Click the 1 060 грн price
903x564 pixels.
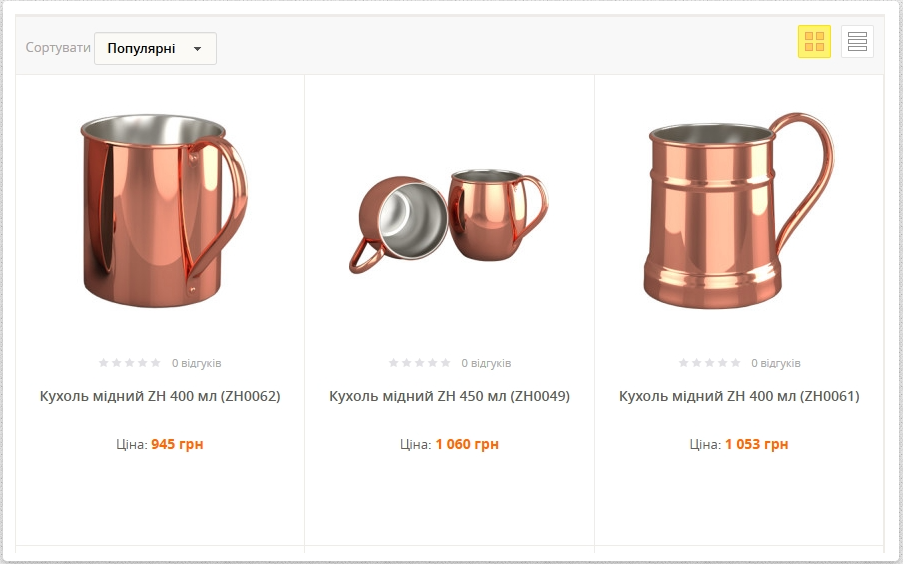(x=467, y=444)
